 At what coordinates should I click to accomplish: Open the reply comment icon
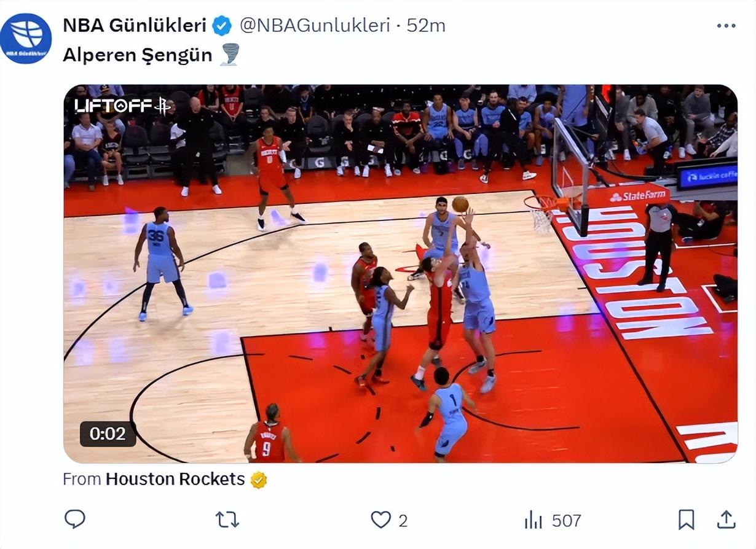point(74,520)
